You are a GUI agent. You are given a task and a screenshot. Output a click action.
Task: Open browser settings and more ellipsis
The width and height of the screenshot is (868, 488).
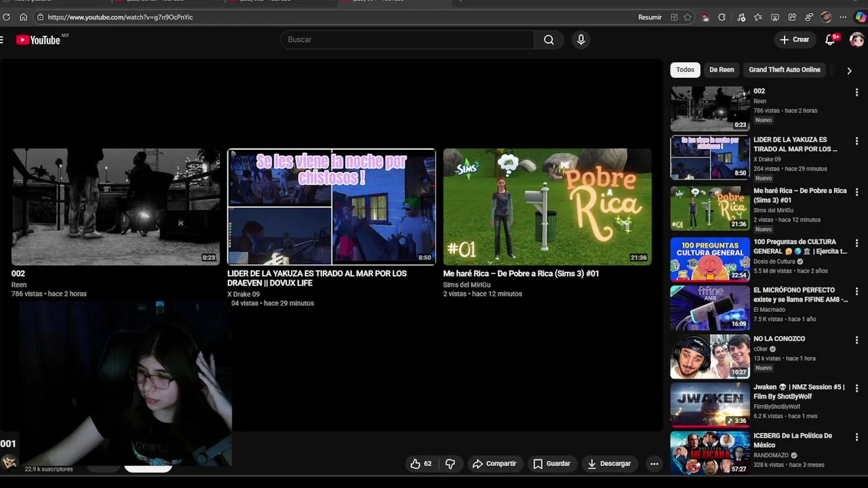click(x=843, y=17)
